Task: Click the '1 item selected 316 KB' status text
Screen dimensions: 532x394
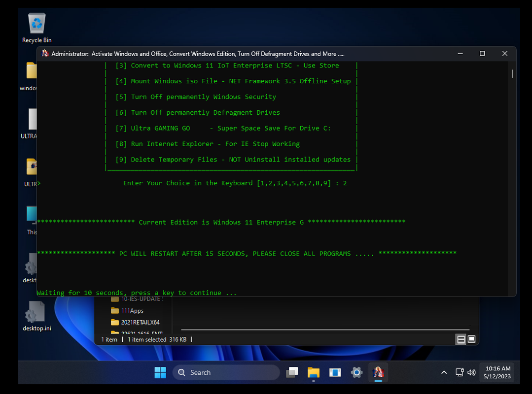Action: coord(157,339)
